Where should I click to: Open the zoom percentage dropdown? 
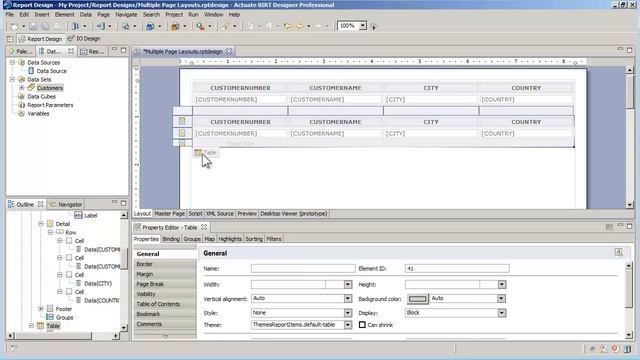coord(362,26)
